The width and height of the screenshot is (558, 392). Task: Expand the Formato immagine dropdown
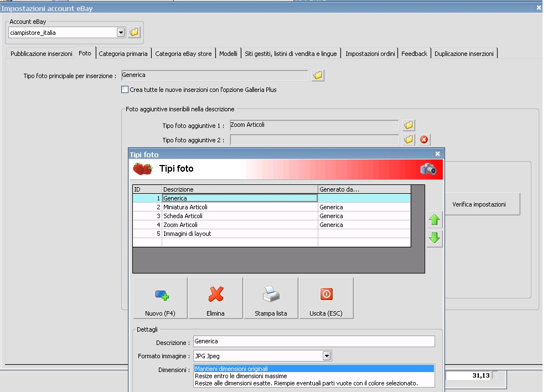click(x=327, y=356)
